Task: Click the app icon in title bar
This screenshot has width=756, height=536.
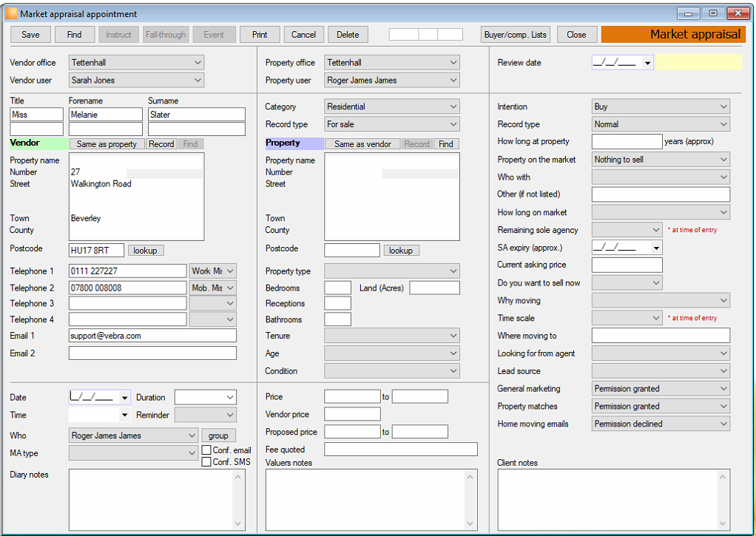Action: [x=11, y=14]
